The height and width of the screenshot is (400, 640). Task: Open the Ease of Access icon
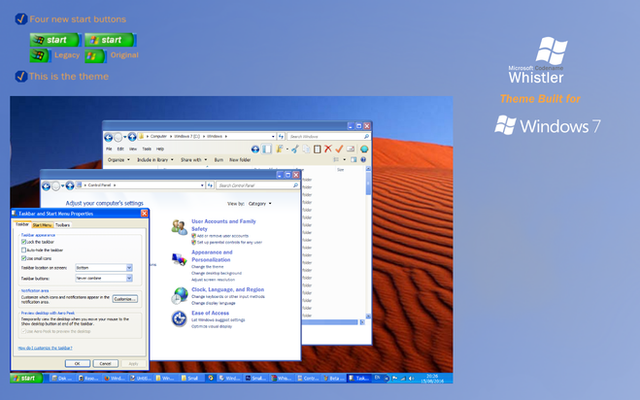[179, 319]
